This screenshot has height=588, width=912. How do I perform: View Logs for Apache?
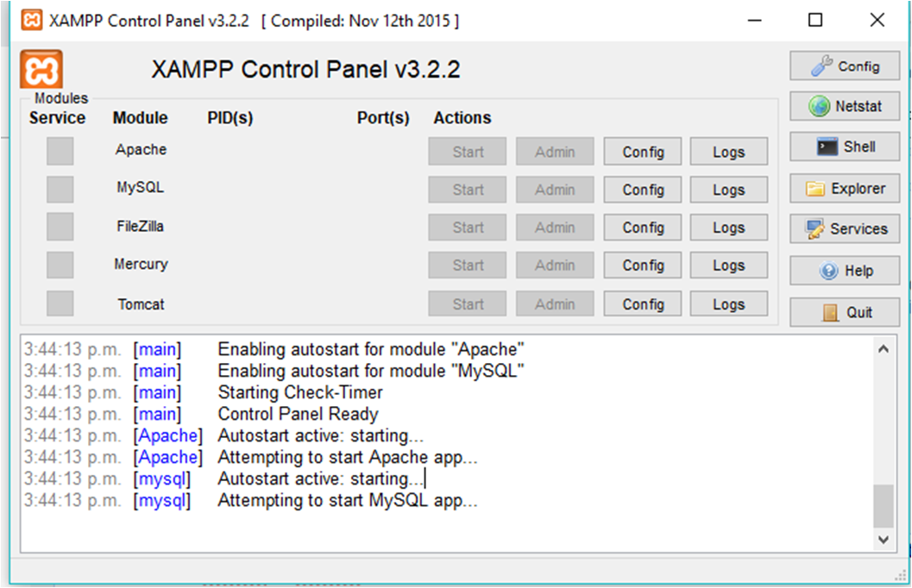tap(729, 152)
